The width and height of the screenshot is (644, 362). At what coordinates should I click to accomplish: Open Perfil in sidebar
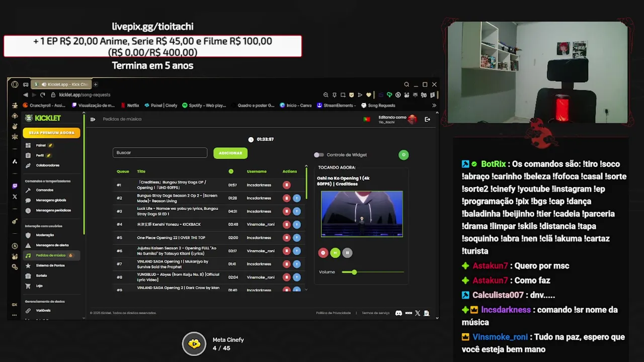[x=40, y=155]
